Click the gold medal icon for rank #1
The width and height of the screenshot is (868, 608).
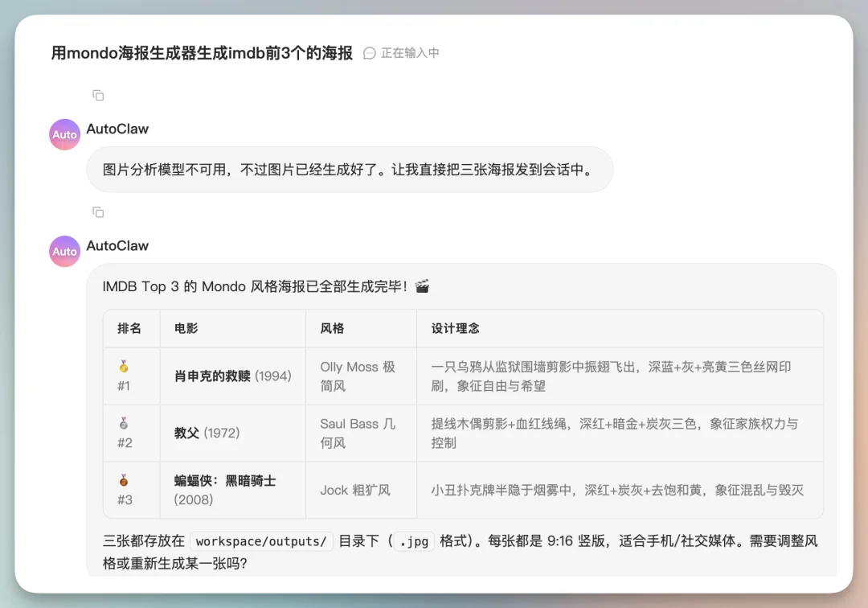[125, 366]
